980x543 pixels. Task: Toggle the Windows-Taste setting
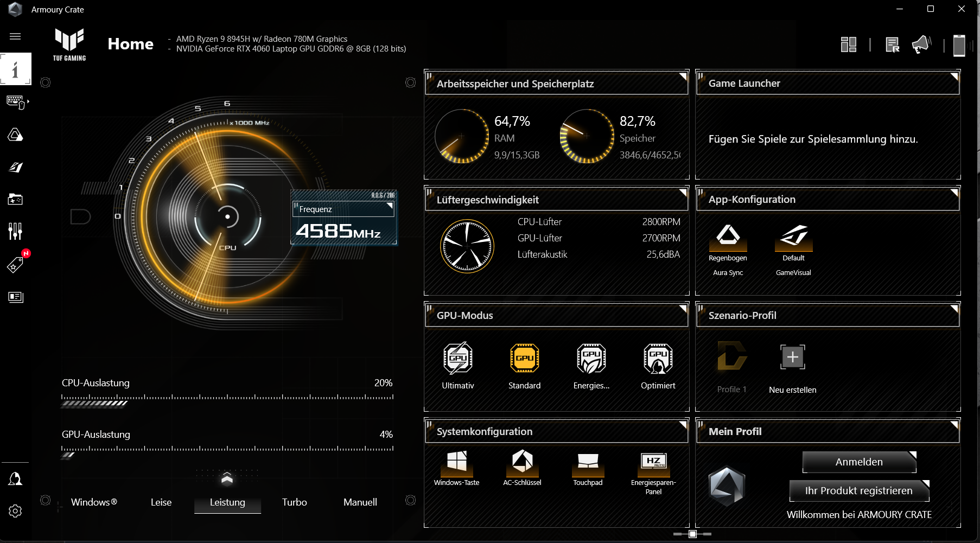(x=456, y=463)
